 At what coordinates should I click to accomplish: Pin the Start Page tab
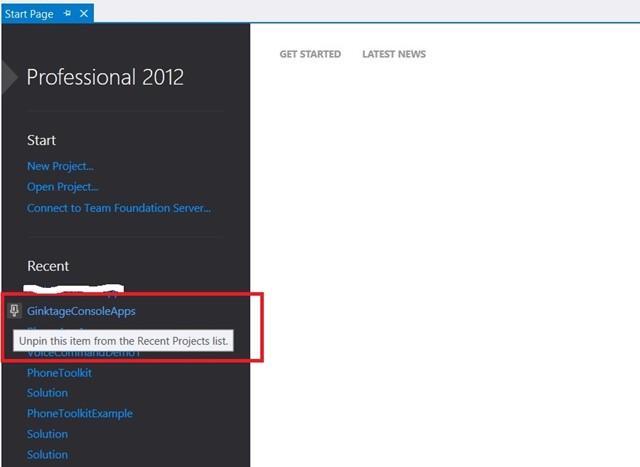(67, 13)
